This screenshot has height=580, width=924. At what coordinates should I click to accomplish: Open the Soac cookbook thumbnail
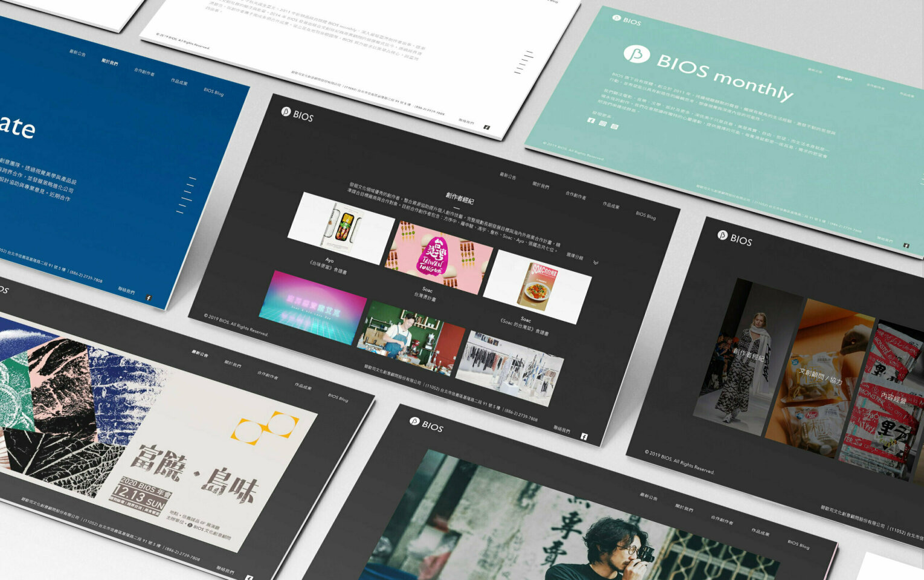(x=537, y=286)
